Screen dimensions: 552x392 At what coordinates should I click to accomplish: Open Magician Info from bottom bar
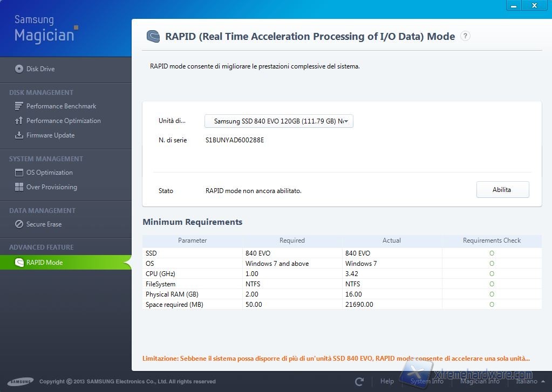[x=480, y=381]
